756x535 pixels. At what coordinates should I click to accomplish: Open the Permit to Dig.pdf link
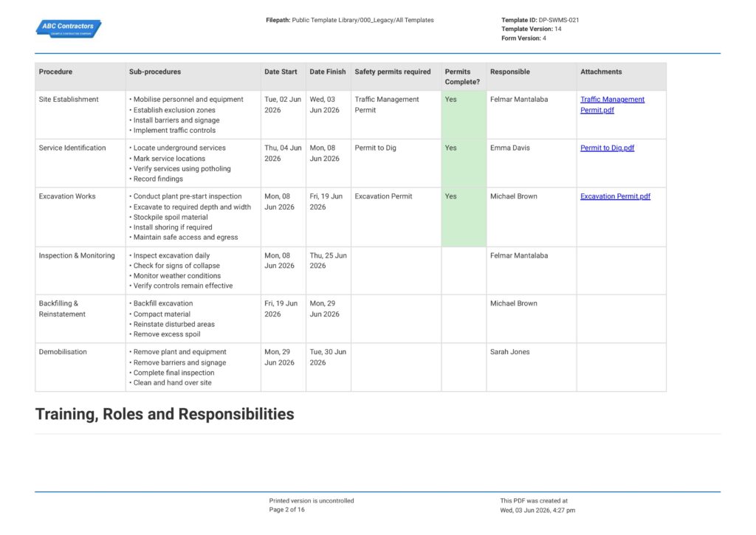pos(607,148)
